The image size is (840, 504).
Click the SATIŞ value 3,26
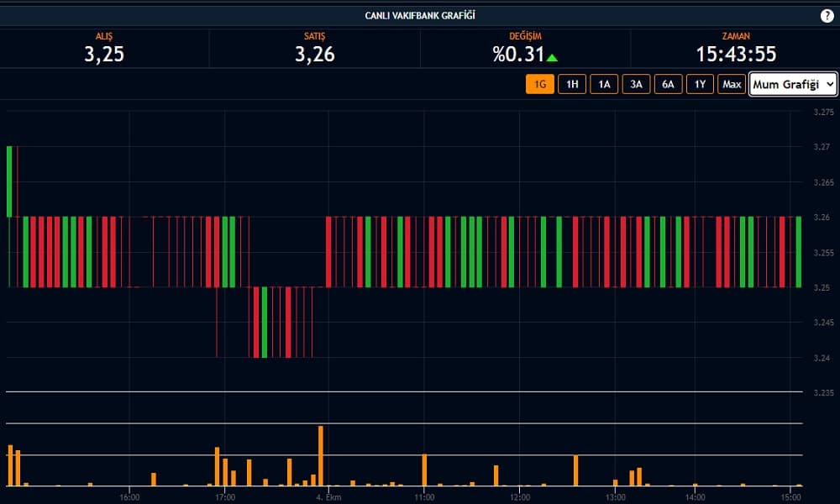coord(314,54)
